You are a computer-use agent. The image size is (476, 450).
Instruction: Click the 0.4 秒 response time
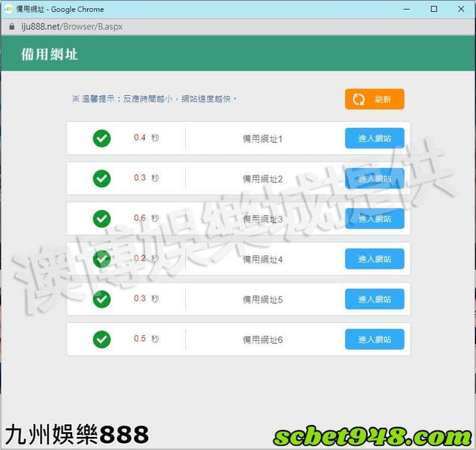click(146, 138)
